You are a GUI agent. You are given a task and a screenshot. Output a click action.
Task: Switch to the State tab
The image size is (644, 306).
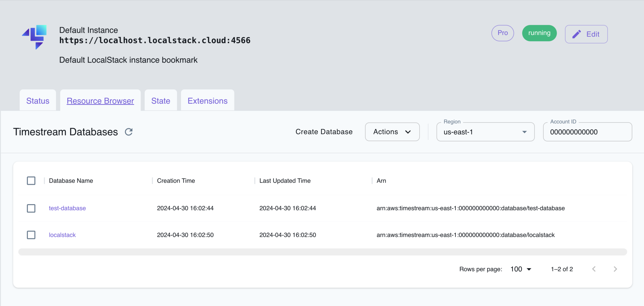coord(160,101)
